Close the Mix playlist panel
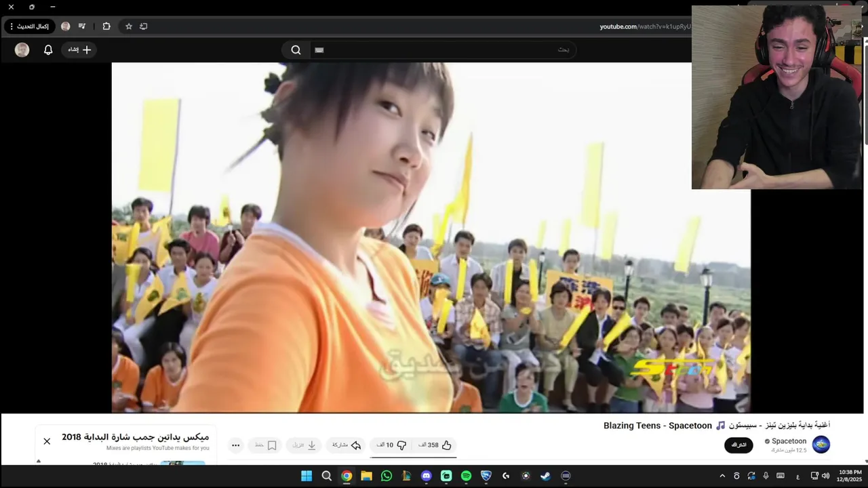The height and width of the screenshot is (488, 868). [x=47, y=441]
